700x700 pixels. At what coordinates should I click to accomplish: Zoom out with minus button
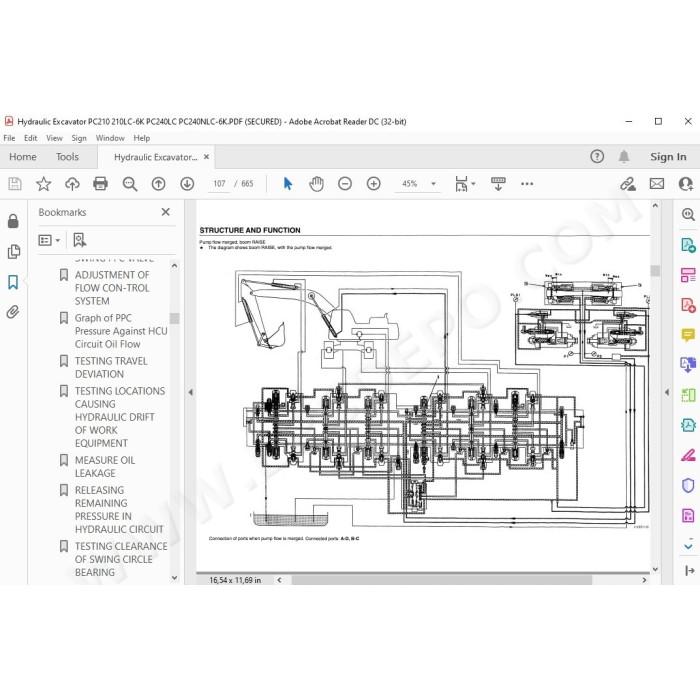pyautogui.click(x=345, y=183)
